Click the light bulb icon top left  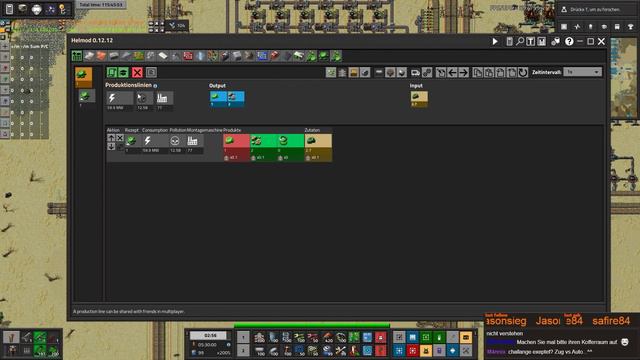[x=62, y=9]
